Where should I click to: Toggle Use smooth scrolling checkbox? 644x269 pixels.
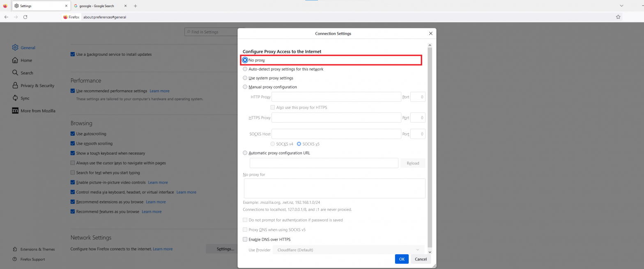pyautogui.click(x=73, y=144)
